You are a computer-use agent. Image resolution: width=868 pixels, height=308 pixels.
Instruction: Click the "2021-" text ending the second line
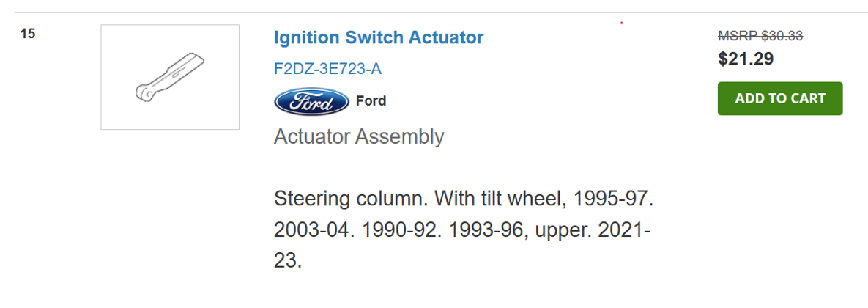[x=623, y=230]
